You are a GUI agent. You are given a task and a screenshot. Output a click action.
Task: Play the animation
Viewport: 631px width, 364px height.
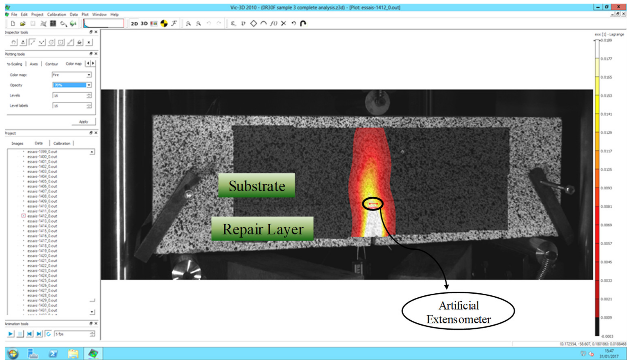click(11, 334)
